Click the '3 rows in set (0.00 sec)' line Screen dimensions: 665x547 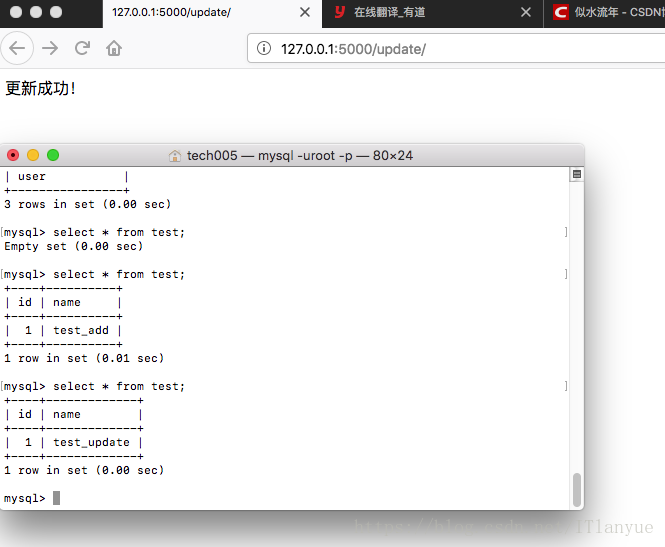87,204
